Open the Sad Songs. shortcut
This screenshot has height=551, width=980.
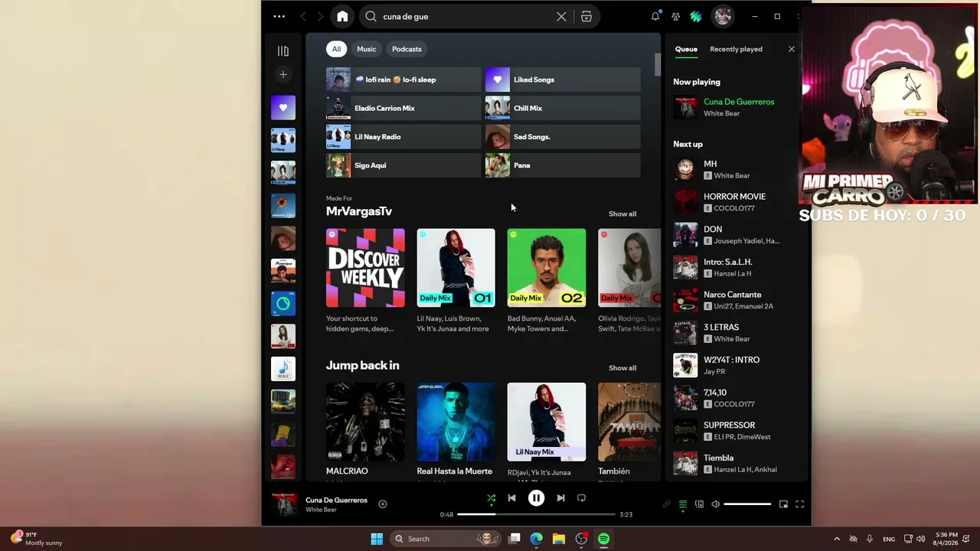pyautogui.click(x=563, y=137)
